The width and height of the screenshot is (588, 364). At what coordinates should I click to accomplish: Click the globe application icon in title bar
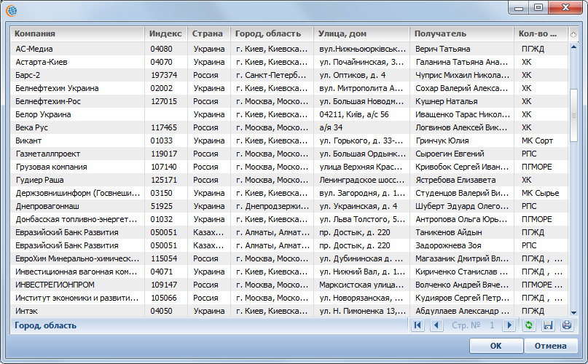(12, 11)
